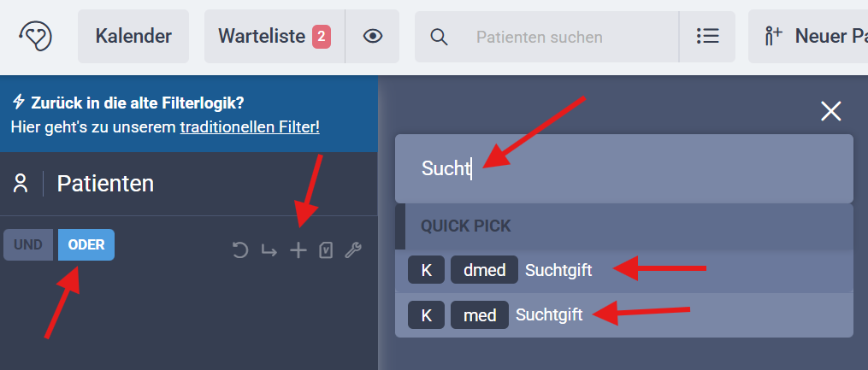Switch filter logic to ODER
Viewport: 868px width, 370px height.
click(x=86, y=245)
